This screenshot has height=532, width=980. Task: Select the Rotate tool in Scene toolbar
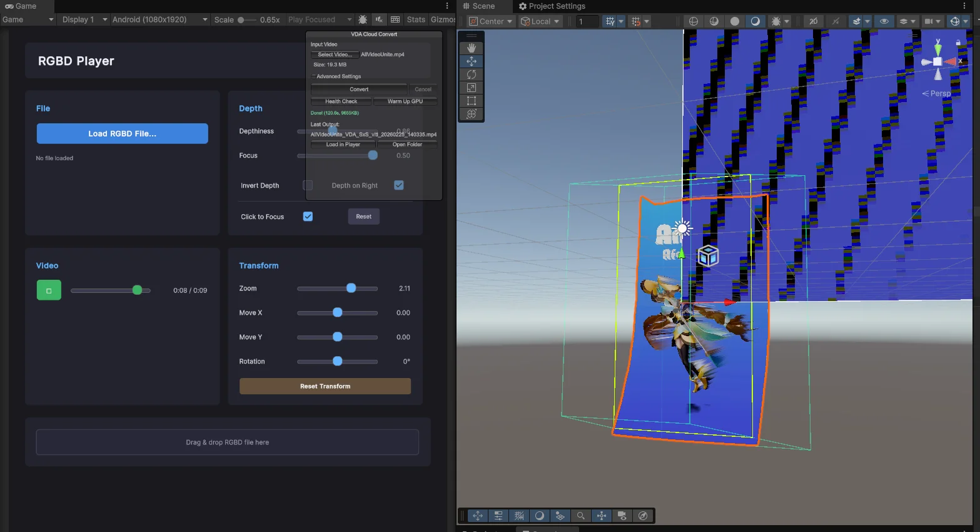point(472,74)
